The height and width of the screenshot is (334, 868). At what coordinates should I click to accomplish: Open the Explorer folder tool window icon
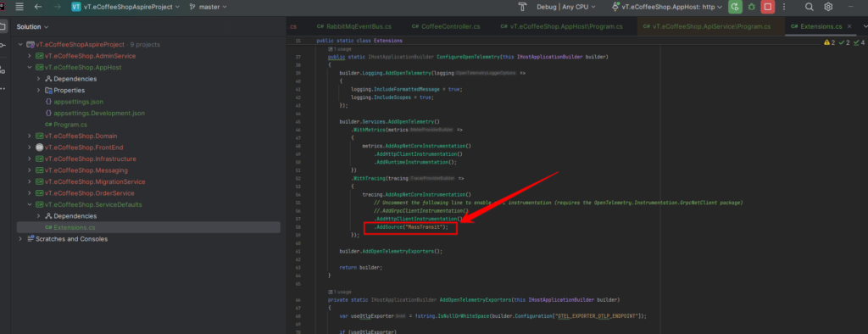tap(3, 26)
